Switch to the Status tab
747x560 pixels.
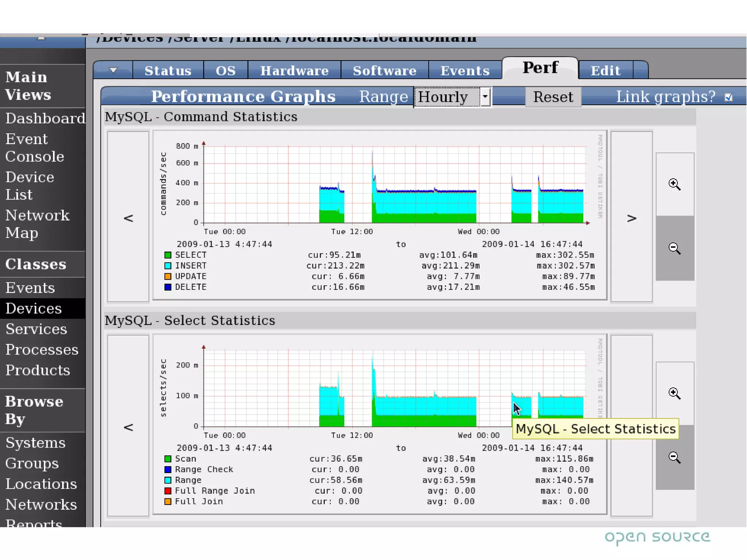[x=168, y=70]
